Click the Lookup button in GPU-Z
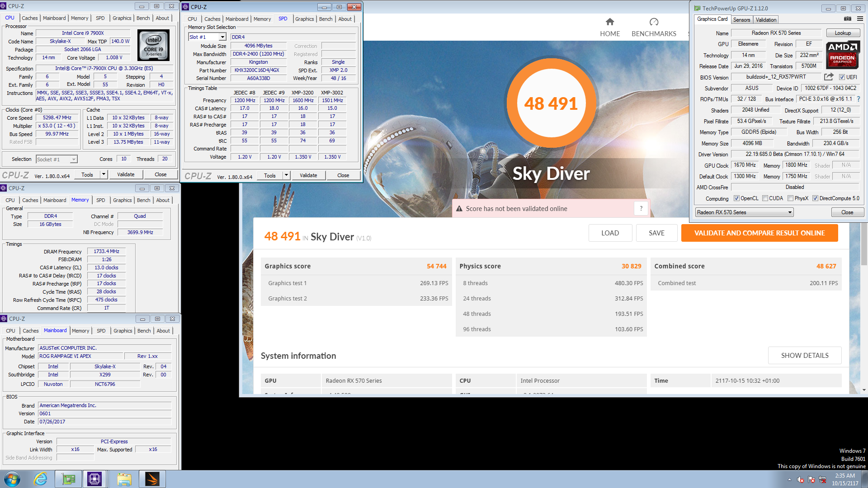868x488 pixels. 843,33
